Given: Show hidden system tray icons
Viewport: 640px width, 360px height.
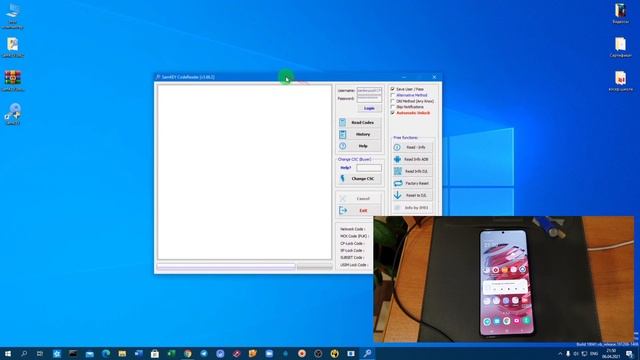Looking at the screenshot, I should (560, 354).
